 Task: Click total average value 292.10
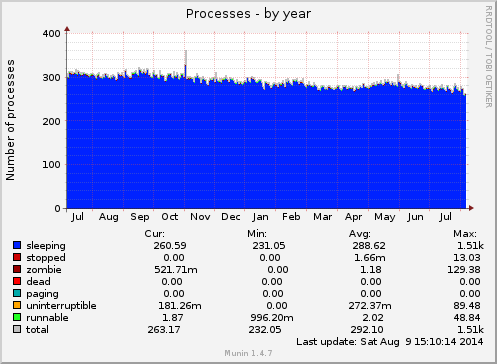click(x=367, y=330)
